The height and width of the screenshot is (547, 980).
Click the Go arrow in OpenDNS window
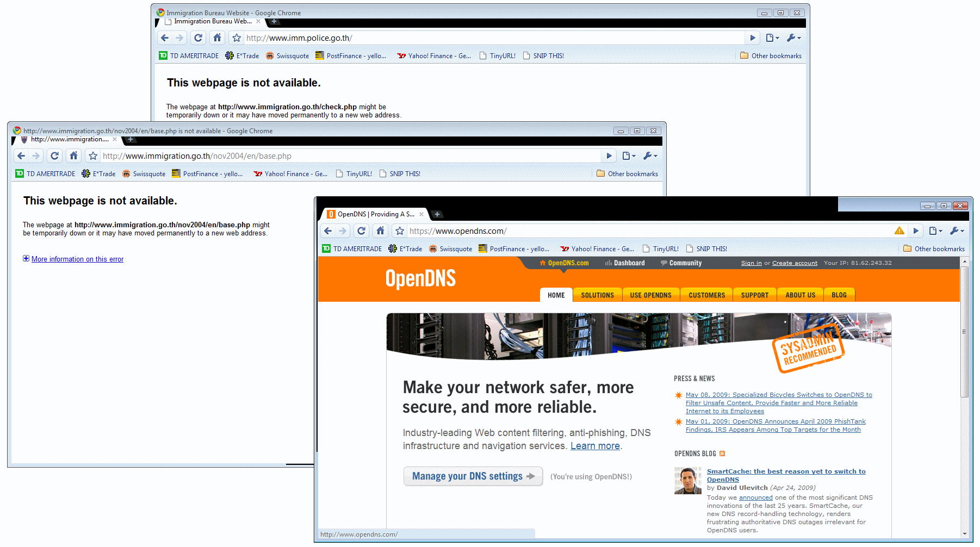pos(916,231)
